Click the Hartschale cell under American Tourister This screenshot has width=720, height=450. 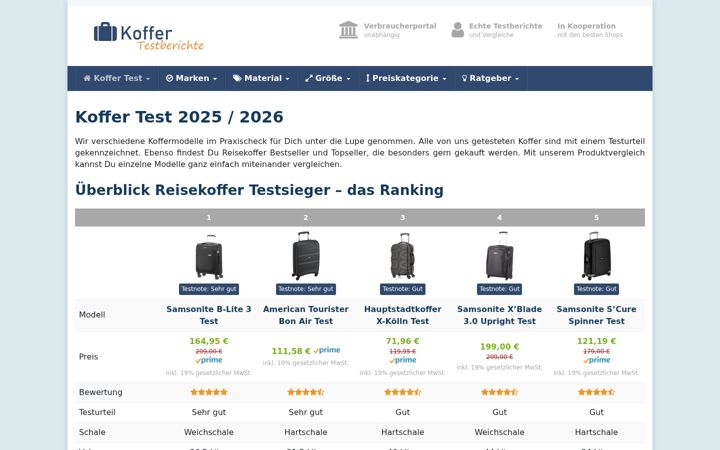(x=306, y=432)
